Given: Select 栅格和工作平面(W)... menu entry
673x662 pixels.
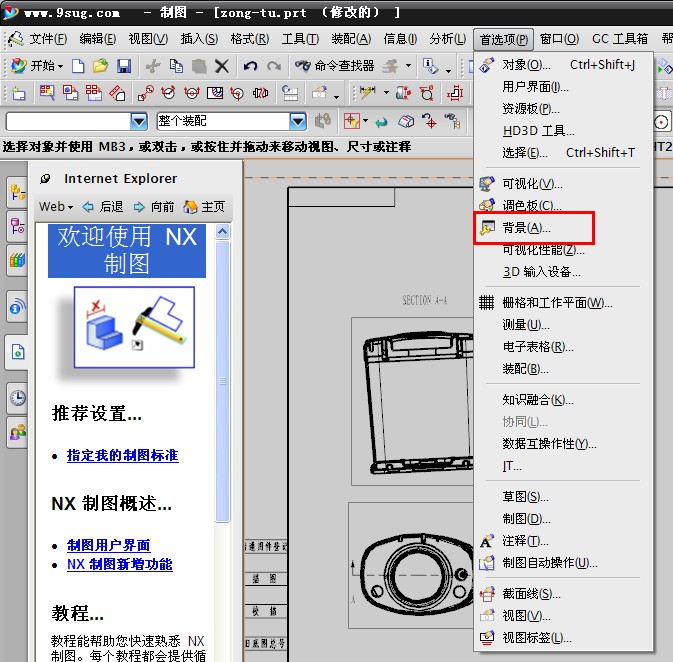Looking at the screenshot, I should [563, 303].
